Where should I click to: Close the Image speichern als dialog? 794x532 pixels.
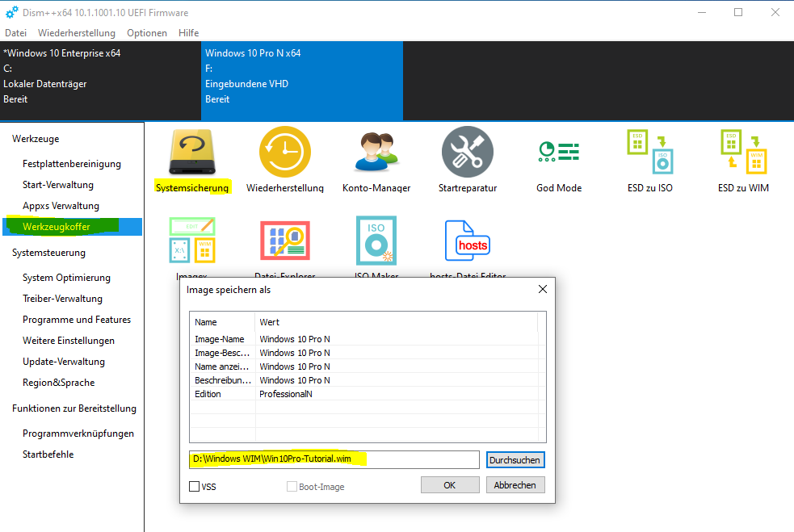pos(542,289)
